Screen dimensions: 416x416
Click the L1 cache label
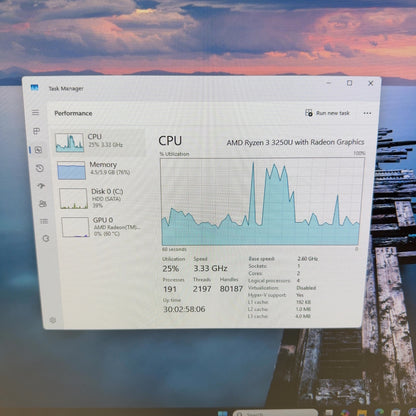258,302
